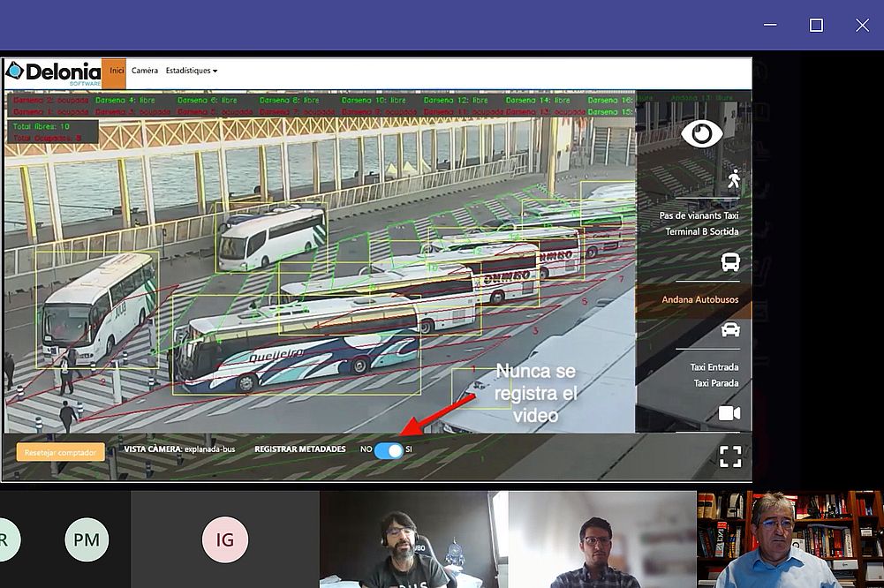
Task: Click the Delonia Software logo
Action: (x=53, y=73)
